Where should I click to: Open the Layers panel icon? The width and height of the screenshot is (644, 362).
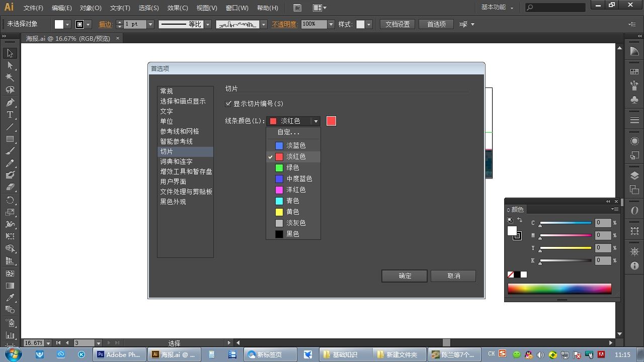point(634,175)
